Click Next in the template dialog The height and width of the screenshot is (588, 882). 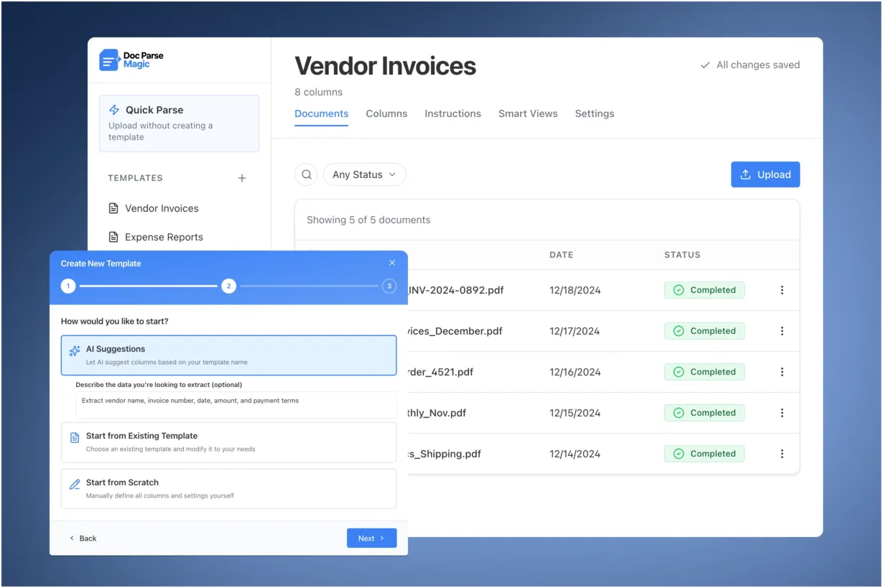coord(371,538)
